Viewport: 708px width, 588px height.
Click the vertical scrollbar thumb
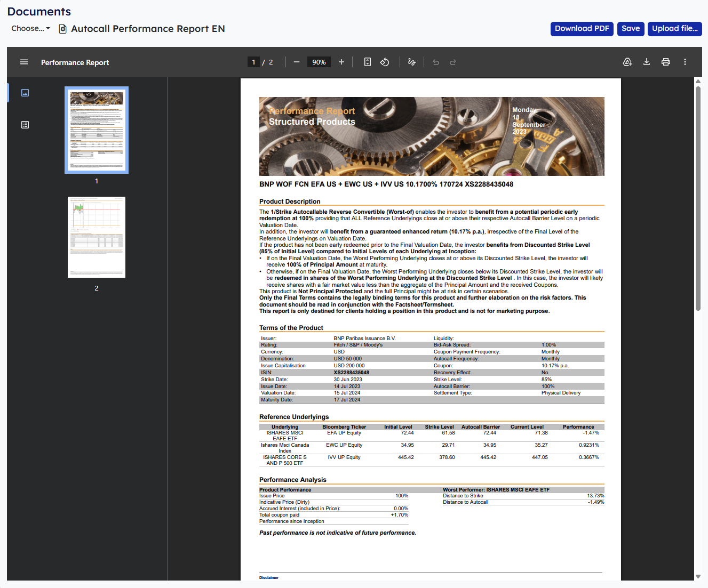[x=698, y=198]
